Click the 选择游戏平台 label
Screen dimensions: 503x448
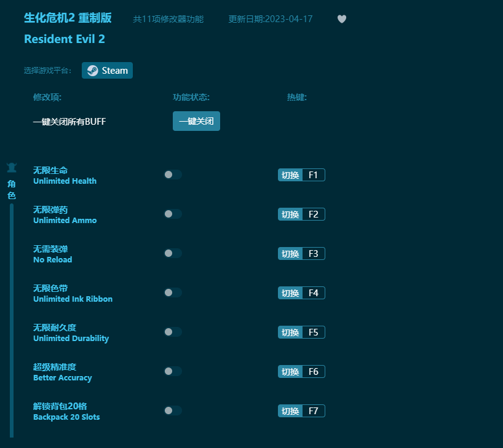point(47,71)
